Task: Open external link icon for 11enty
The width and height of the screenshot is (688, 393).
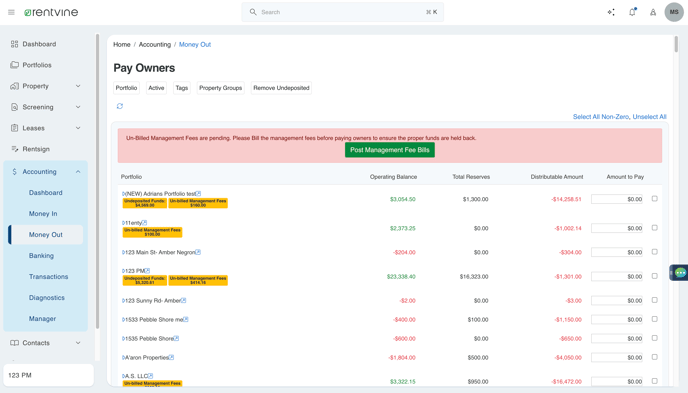Action: click(144, 223)
